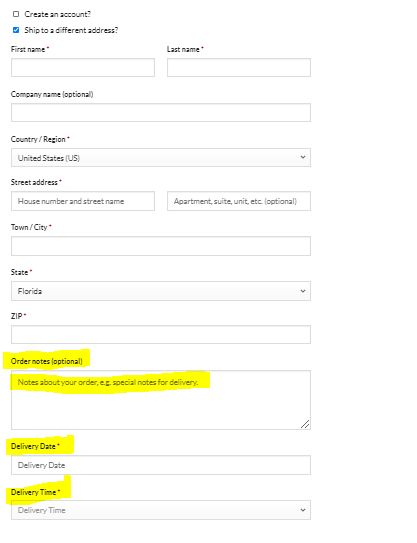Image resolution: width=417 pixels, height=543 pixels.
Task: Focus the Town / City input field
Action: [x=161, y=246]
